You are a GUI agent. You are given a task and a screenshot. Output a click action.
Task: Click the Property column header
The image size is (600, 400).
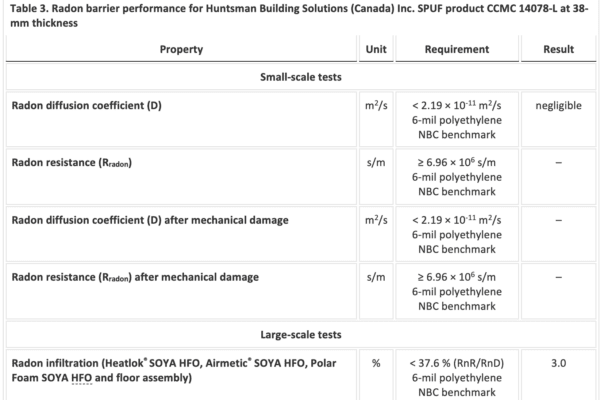[x=181, y=49]
